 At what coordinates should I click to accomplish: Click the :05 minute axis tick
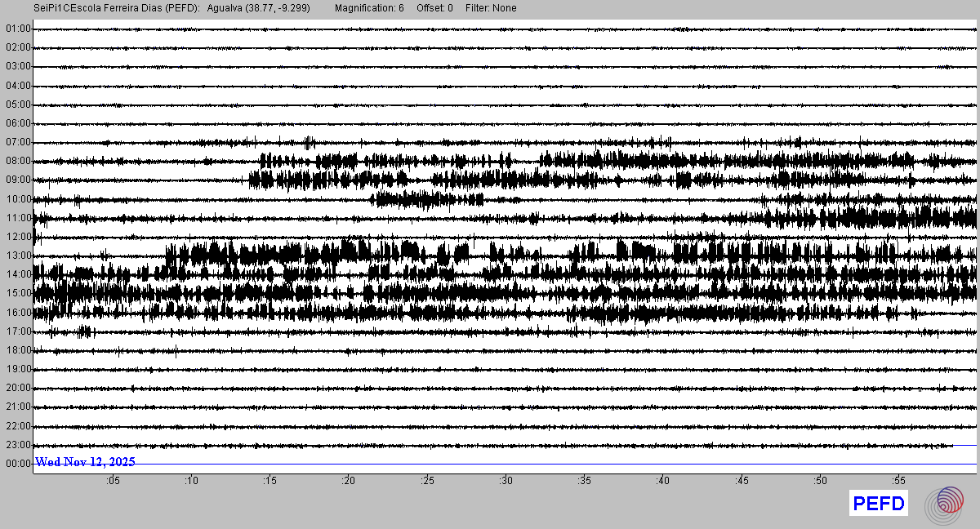click(x=113, y=481)
